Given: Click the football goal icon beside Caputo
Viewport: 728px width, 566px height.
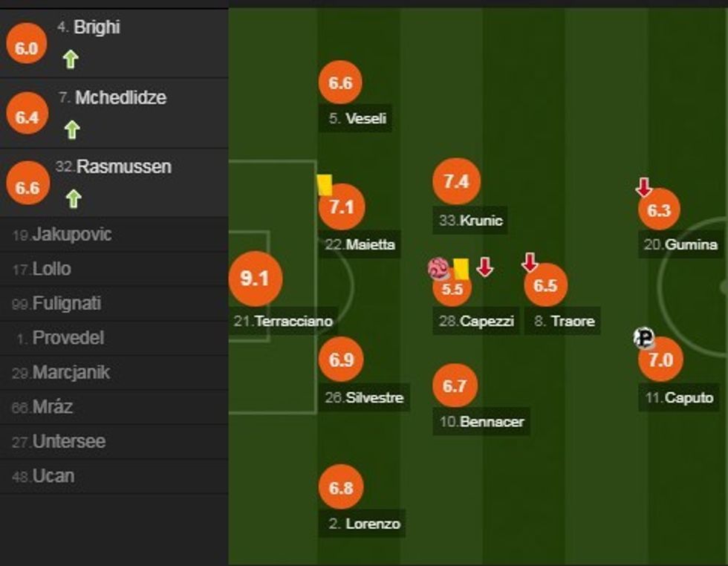Looking at the screenshot, I should [644, 338].
